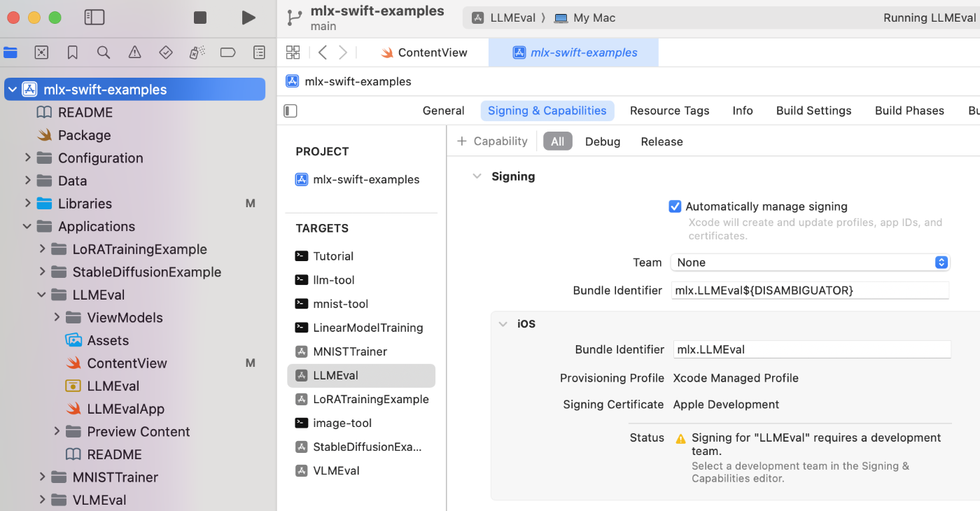Click the signing status warning icon

680,439
